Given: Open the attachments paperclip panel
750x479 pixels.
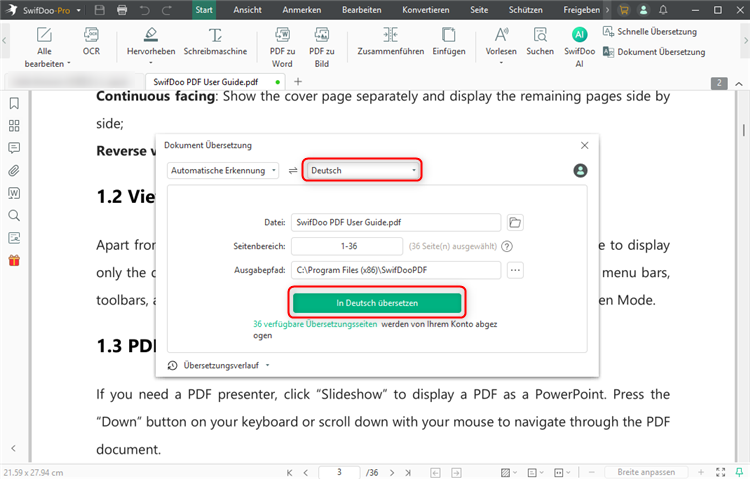Looking at the screenshot, I should [x=14, y=170].
